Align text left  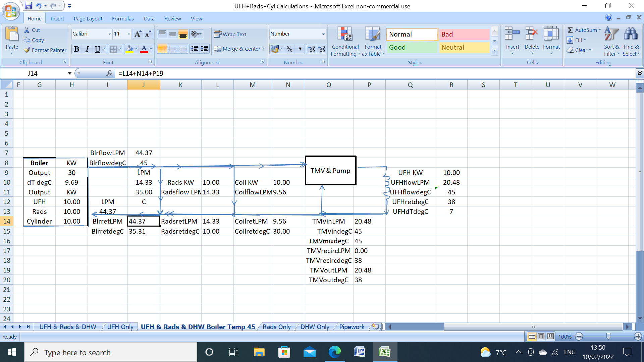click(162, 49)
